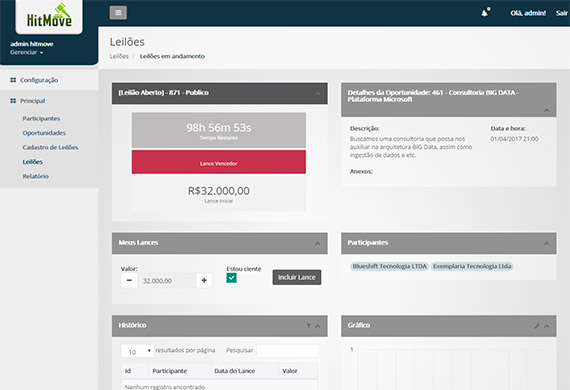This screenshot has height=390, width=570.
Task: Open the notifications bell icon
Action: 485,13
